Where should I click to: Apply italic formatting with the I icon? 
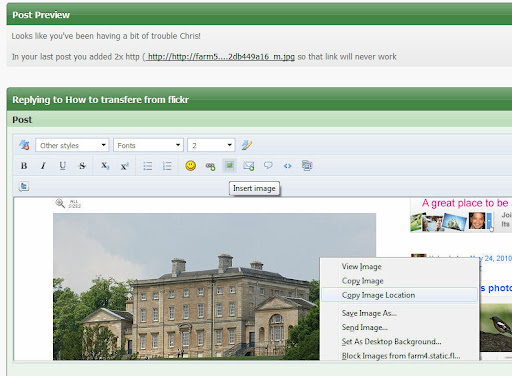pos(43,166)
